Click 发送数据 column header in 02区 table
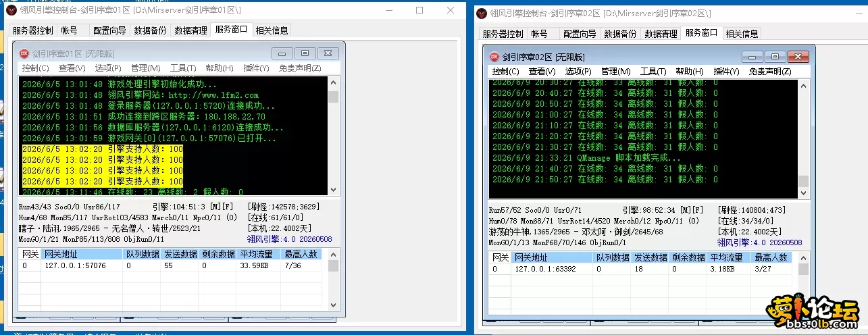868x335 pixels. coord(650,258)
